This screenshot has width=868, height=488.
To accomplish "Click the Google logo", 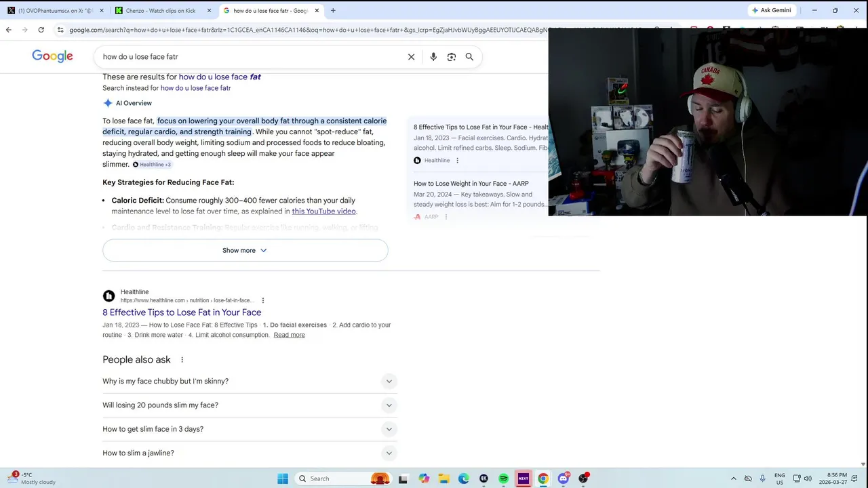I will pos(52,56).
